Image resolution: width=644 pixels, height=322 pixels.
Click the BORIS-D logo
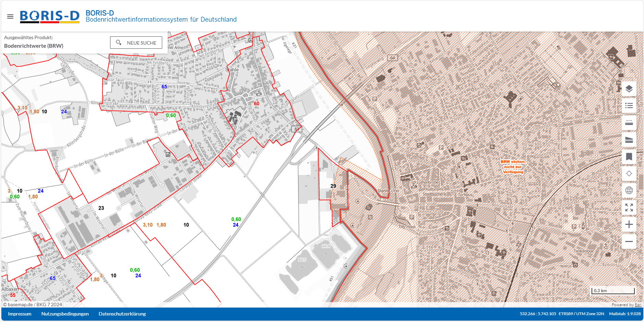click(x=50, y=16)
